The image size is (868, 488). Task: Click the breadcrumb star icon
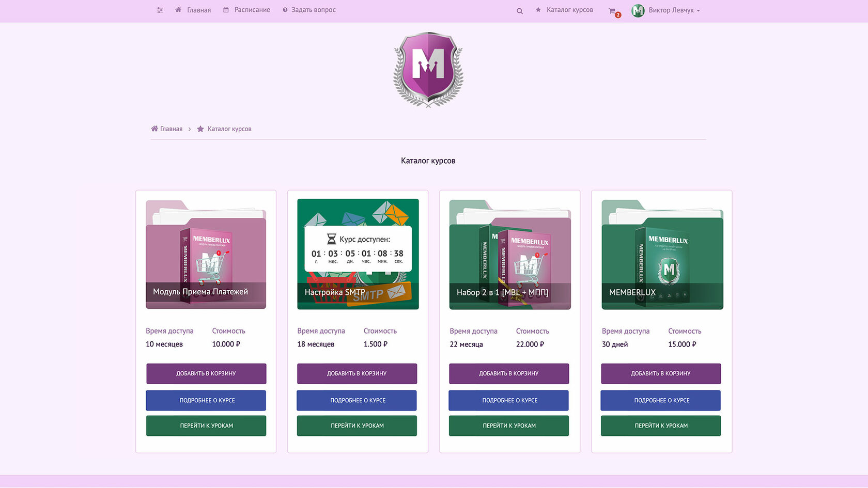200,129
